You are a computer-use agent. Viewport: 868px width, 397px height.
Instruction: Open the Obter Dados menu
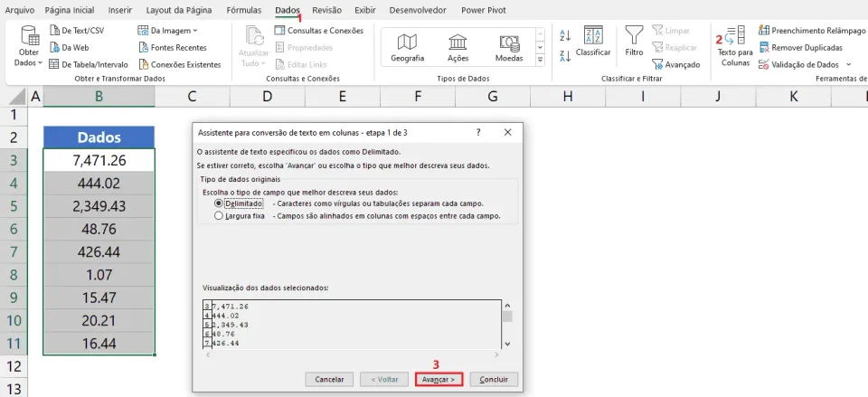click(29, 48)
